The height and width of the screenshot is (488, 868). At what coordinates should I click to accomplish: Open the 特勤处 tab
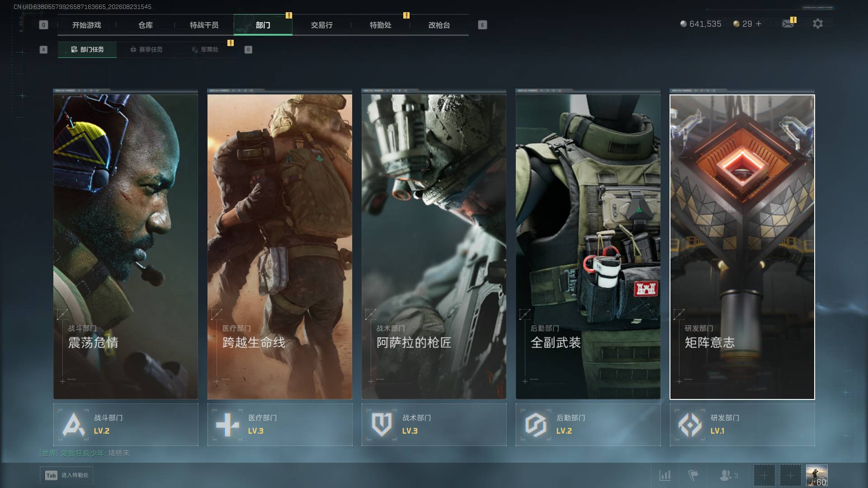381,25
